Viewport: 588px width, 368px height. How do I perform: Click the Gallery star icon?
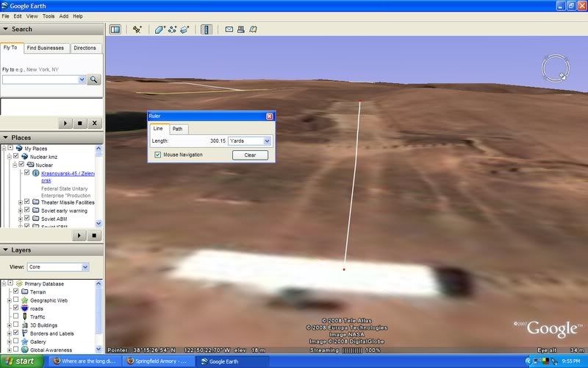tap(25, 342)
